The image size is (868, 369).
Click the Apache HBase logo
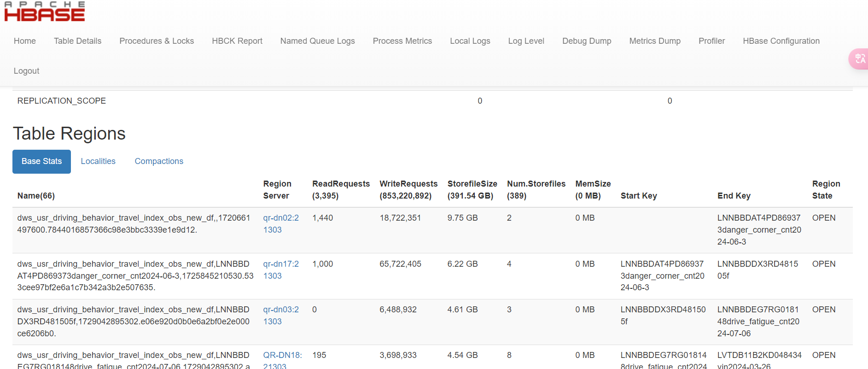click(x=45, y=12)
